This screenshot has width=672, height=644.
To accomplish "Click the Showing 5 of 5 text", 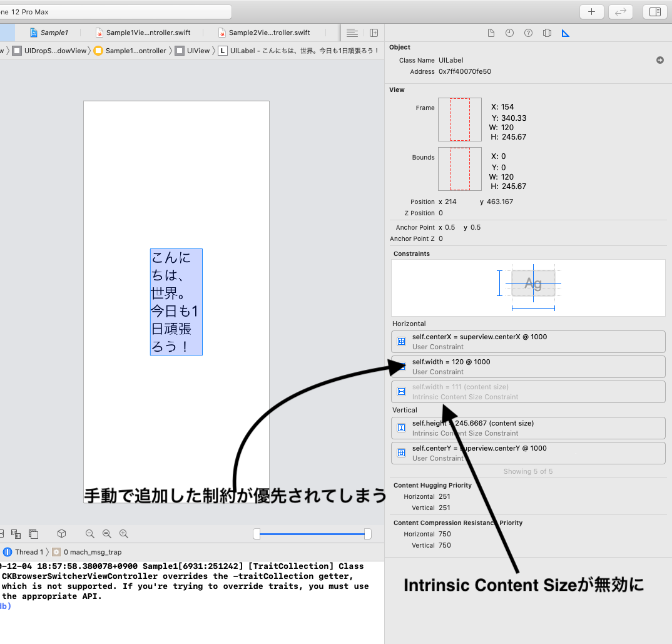I will pyautogui.click(x=528, y=471).
